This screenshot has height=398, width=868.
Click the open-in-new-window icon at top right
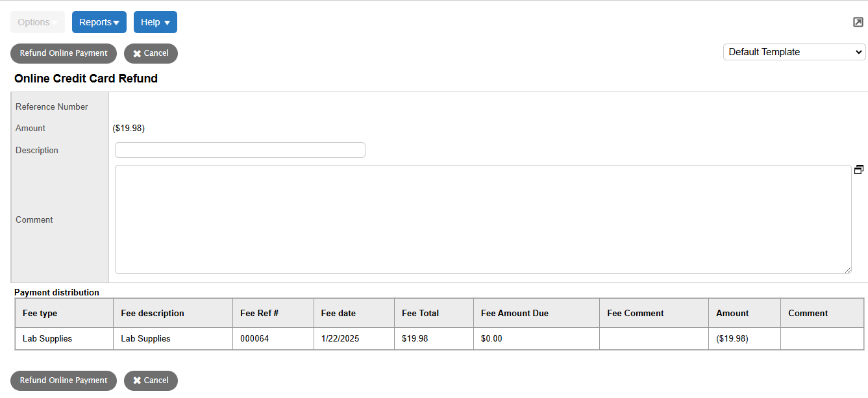coord(858,21)
